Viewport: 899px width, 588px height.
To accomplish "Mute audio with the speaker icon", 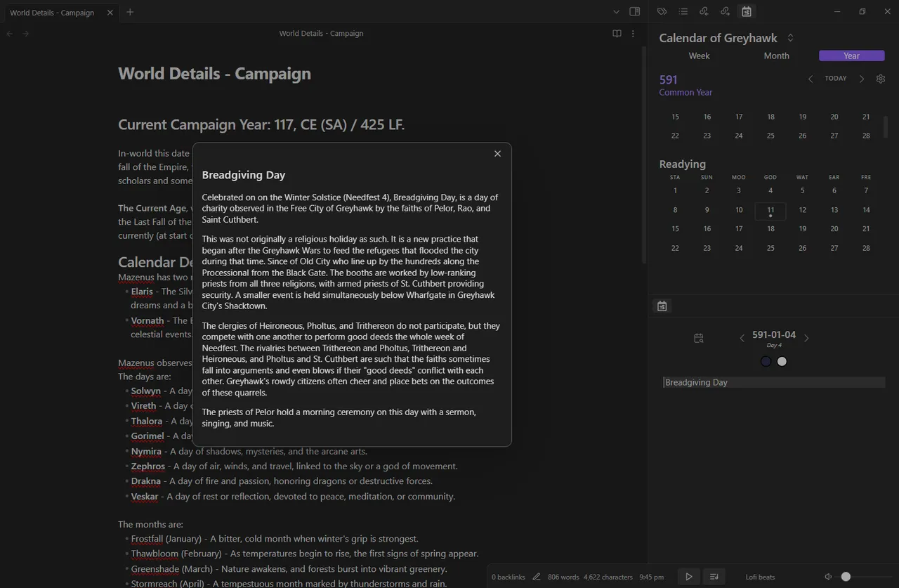I will coord(828,577).
